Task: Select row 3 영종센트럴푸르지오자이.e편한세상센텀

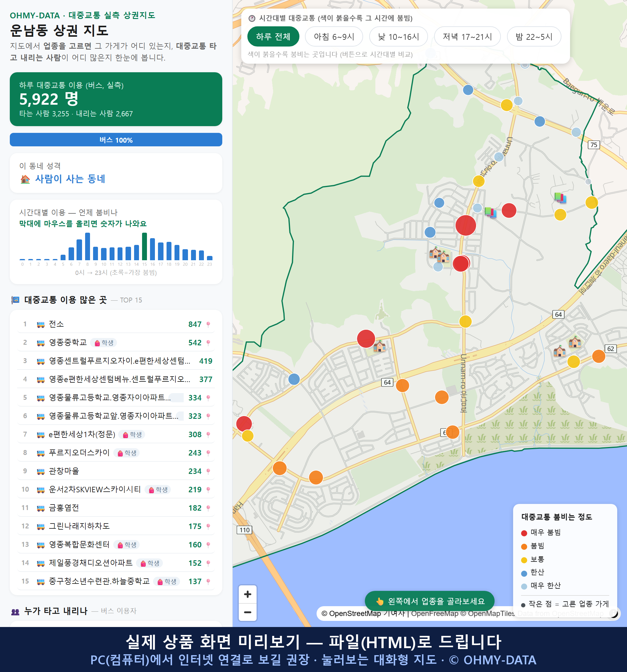Action: [116, 361]
